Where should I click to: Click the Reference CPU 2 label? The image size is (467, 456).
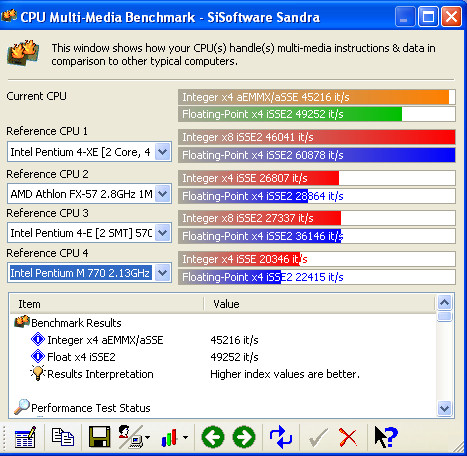(47, 174)
